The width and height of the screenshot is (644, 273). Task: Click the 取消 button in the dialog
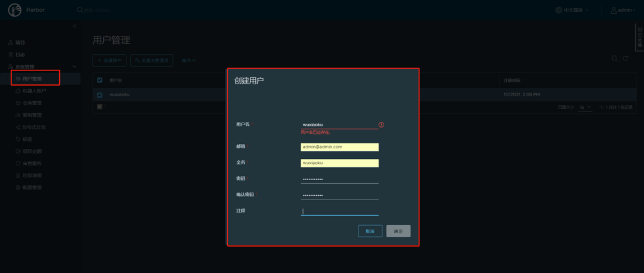pos(370,231)
